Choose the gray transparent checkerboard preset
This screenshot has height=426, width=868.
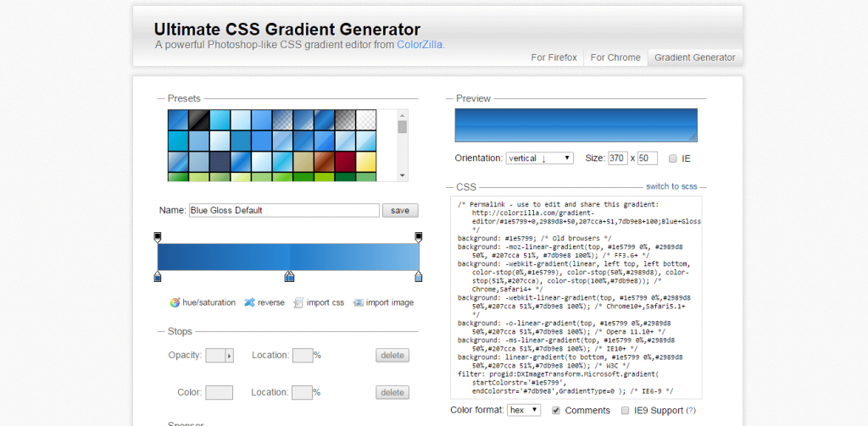pyautogui.click(x=346, y=119)
